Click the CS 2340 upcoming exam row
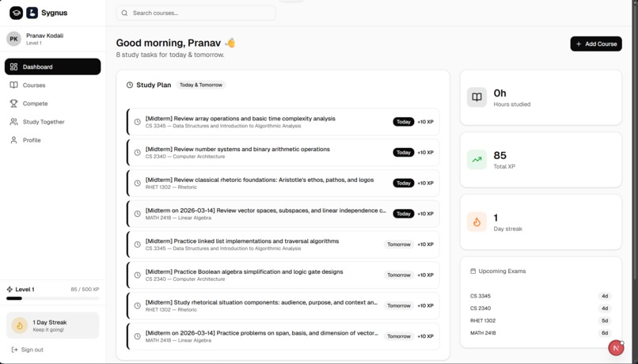The height and width of the screenshot is (364, 638). pyautogui.click(x=541, y=309)
